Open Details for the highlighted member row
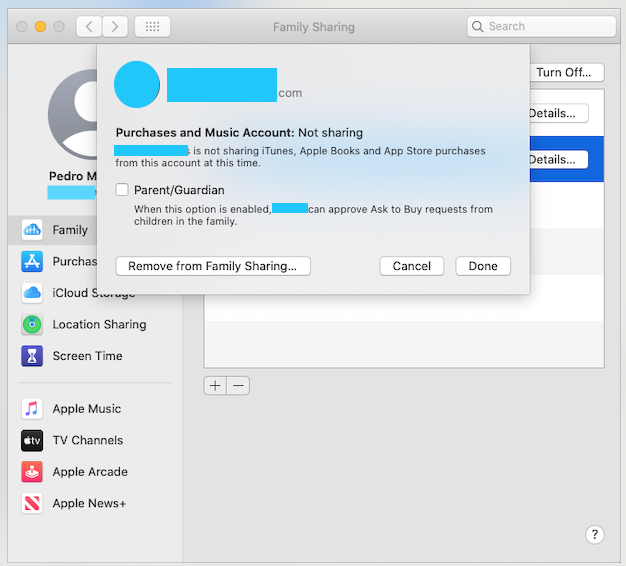Image resolution: width=626 pixels, height=566 pixels. [558, 160]
